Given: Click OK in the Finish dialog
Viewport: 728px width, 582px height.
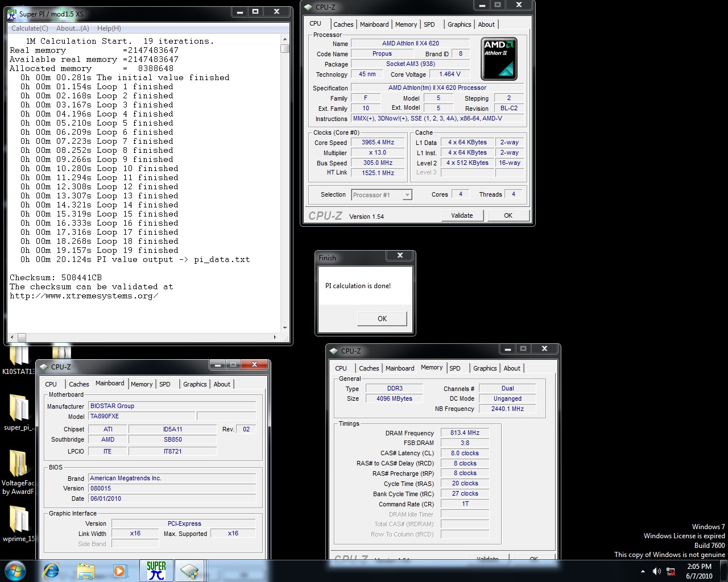Looking at the screenshot, I should [x=382, y=318].
